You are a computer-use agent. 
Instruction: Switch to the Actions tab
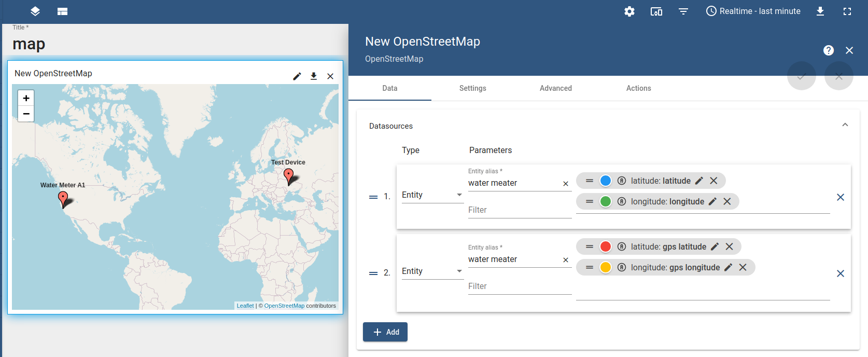coord(639,88)
